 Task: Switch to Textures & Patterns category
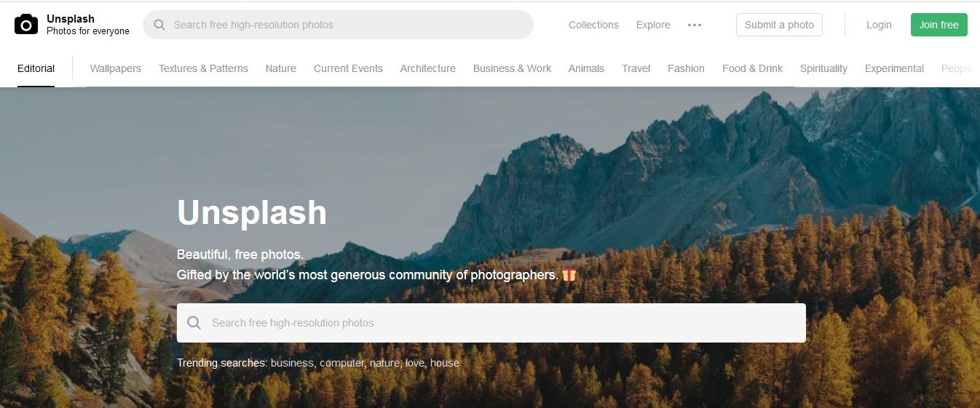(x=203, y=68)
